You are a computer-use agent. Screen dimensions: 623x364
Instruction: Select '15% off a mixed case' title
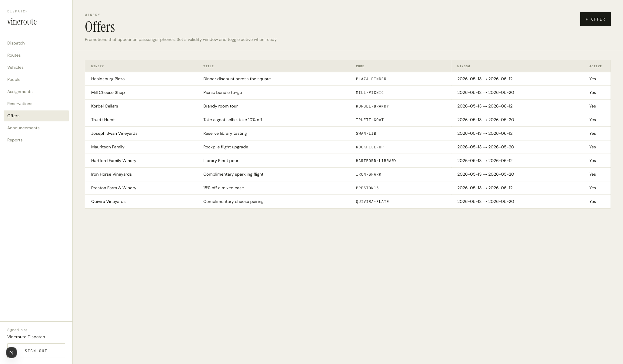click(224, 188)
